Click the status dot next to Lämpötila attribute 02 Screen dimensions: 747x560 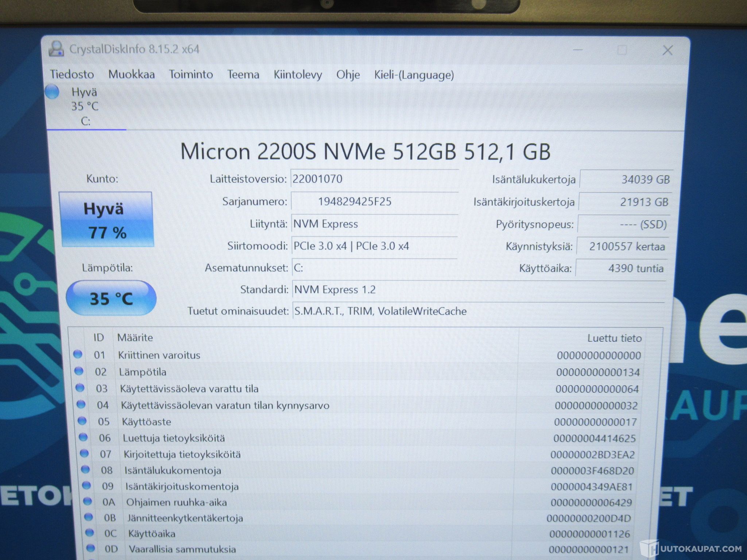click(79, 371)
